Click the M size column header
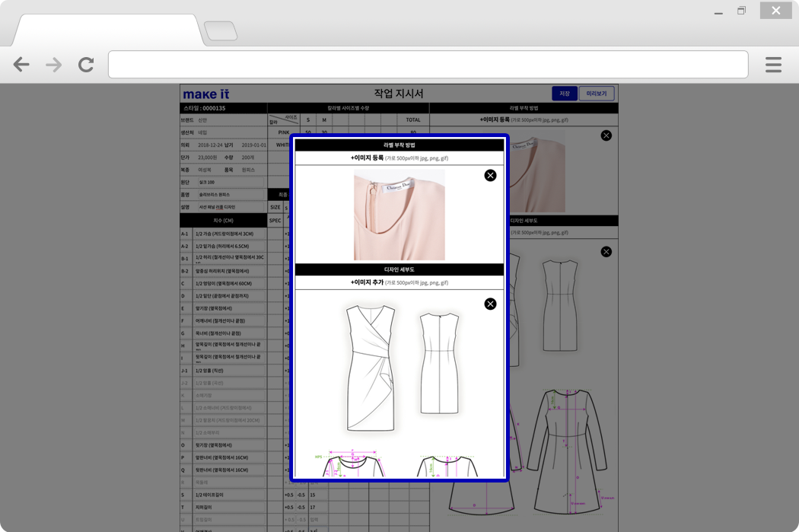Viewport: 799px width, 532px height. 324,120
